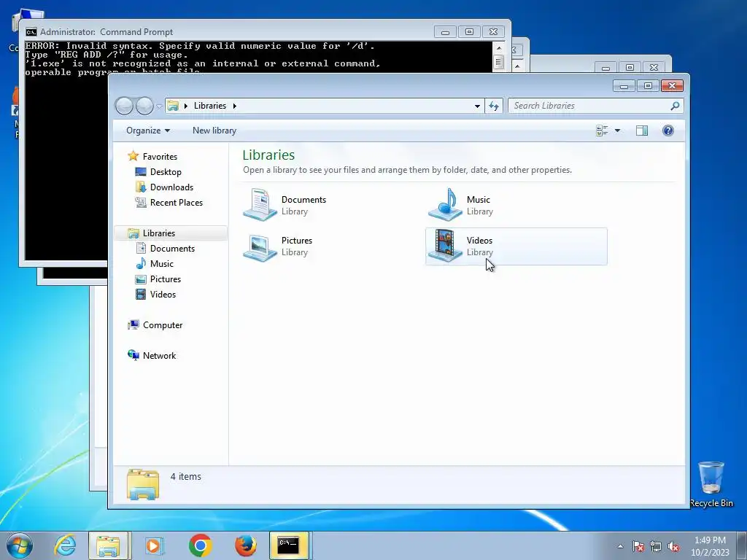The width and height of the screenshot is (747, 560).
Task: Click Windows Explorer taskbar button
Action: tap(108, 545)
